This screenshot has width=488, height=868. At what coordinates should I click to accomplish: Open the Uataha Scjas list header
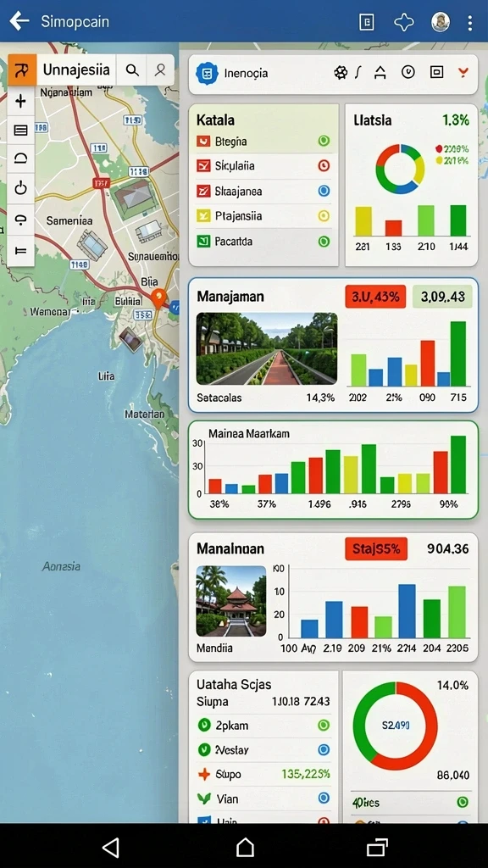click(x=234, y=684)
